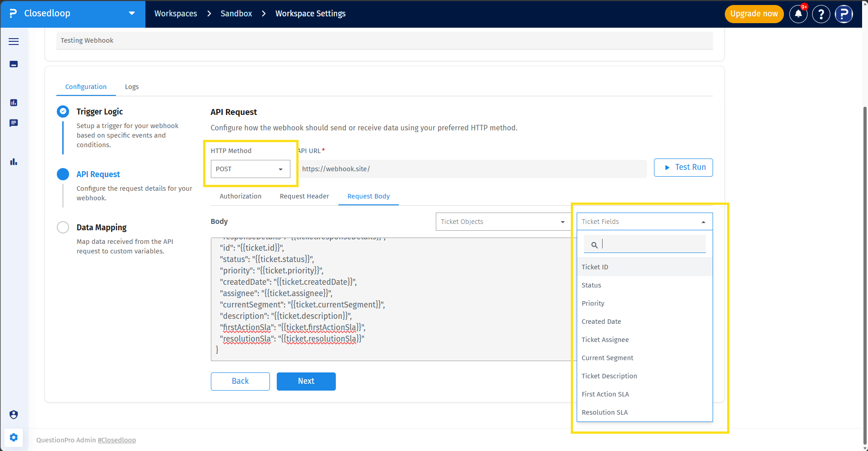This screenshot has width=868, height=451.
Task: Click the Trigger Logic completed step circle
Action: [63, 111]
